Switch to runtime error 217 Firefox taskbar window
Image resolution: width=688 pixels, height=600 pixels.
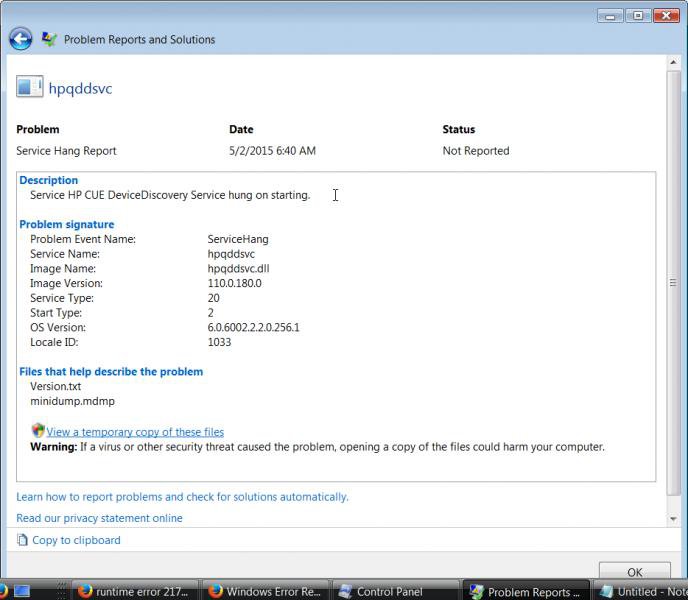[134, 591]
